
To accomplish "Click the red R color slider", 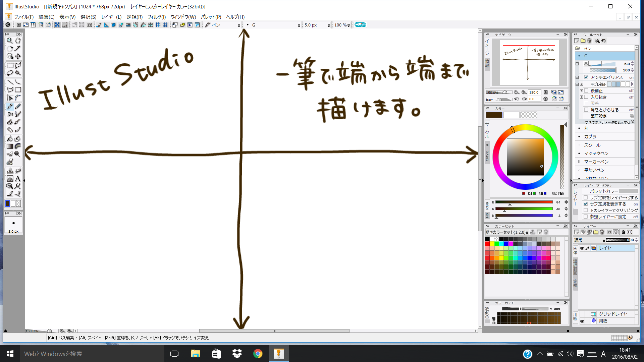I will tap(524, 202).
